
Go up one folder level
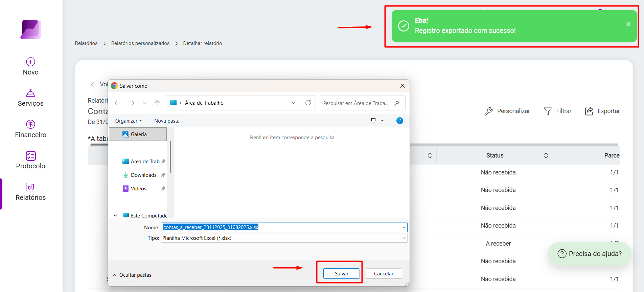coord(157,103)
